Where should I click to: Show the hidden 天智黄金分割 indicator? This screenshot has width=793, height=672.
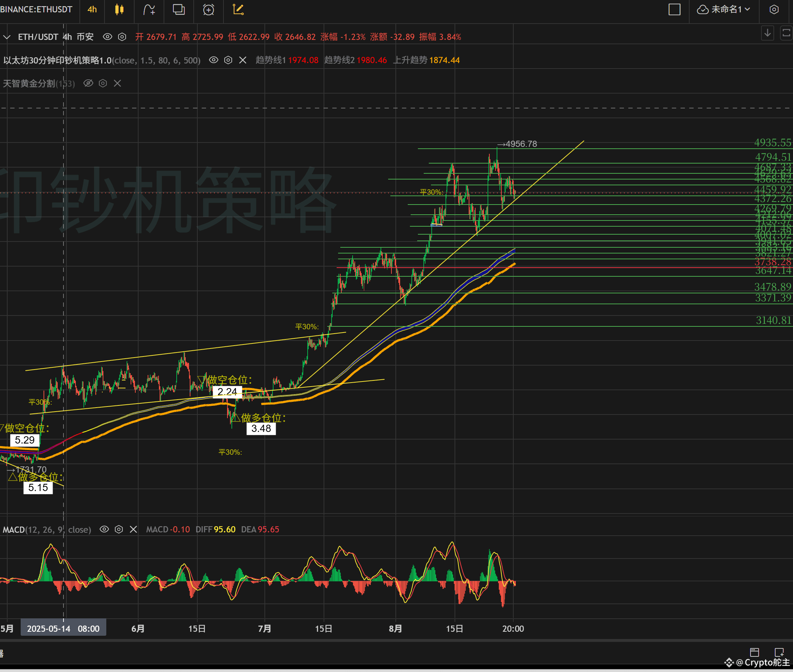click(x=89, y=83)
